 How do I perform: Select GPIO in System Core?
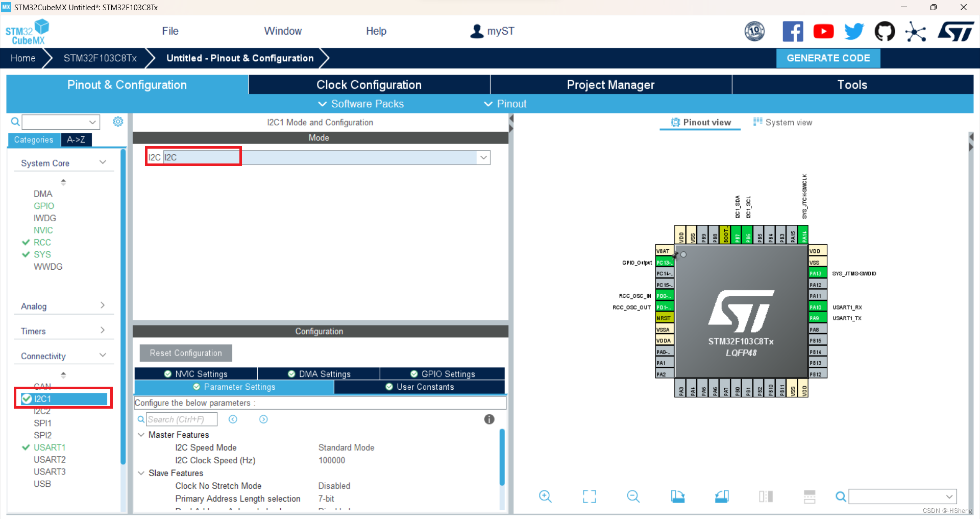click(x=44, y=206)
